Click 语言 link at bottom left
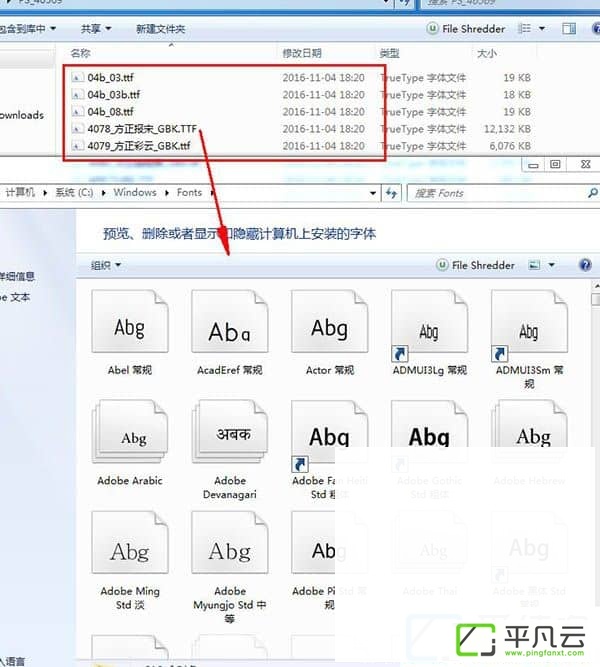The image size is (600, 667). click(x=13, y=661)
